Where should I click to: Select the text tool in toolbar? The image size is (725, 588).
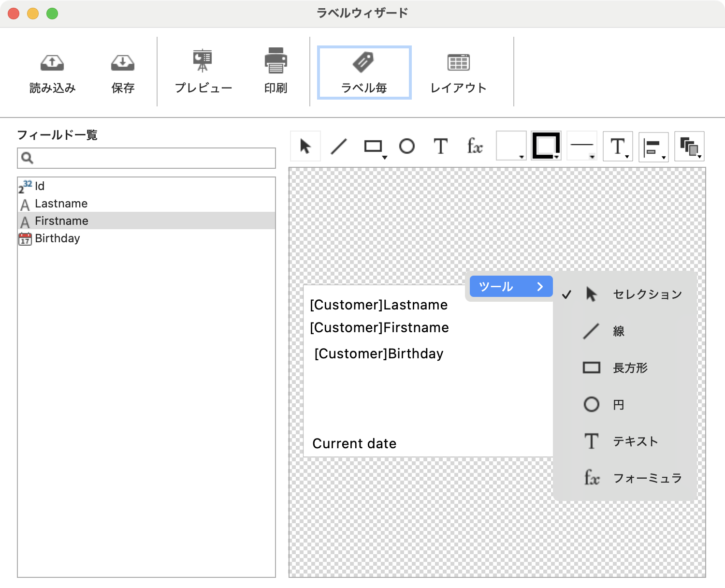coord(440,146)
